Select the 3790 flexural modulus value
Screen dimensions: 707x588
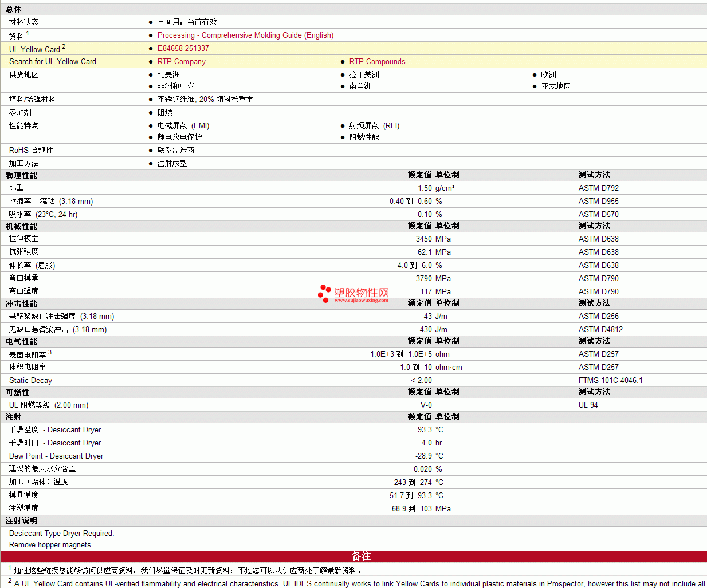pos(424,278)
